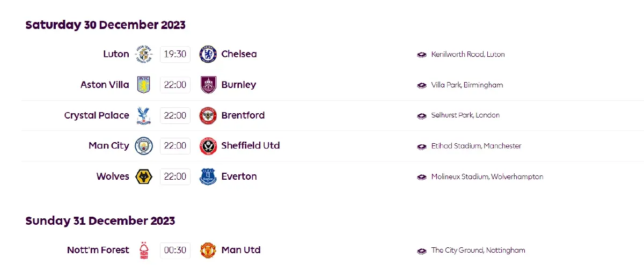This screenshot has height=265, width=644.
Task: Click the Aston Villa crest icon
Action: pos(144,85)
